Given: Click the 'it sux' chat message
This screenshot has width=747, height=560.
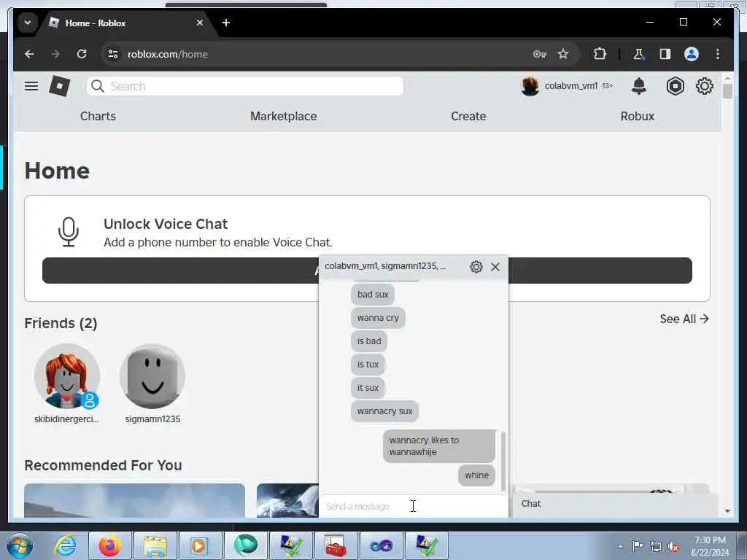Looking at the screenshot, I should 368,388.
